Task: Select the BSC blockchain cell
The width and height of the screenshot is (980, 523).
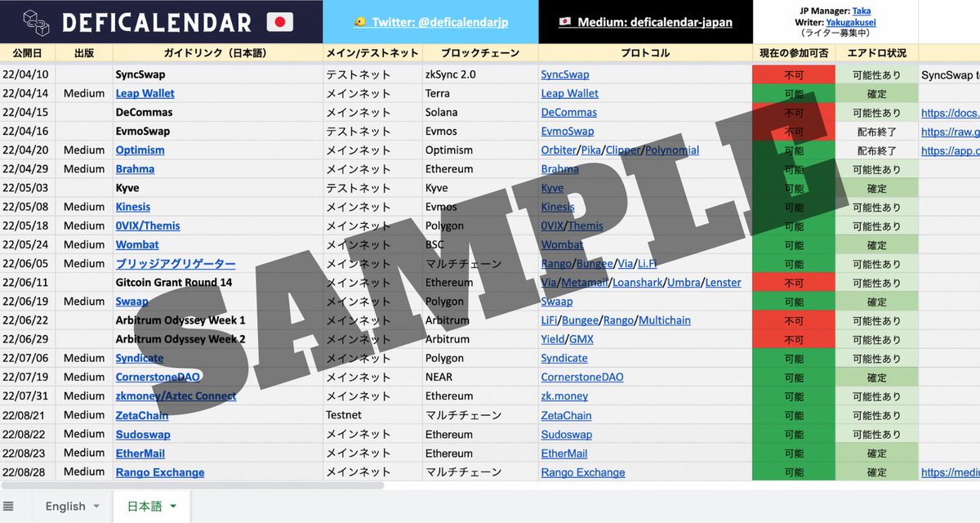Action: tap(480, 244)
